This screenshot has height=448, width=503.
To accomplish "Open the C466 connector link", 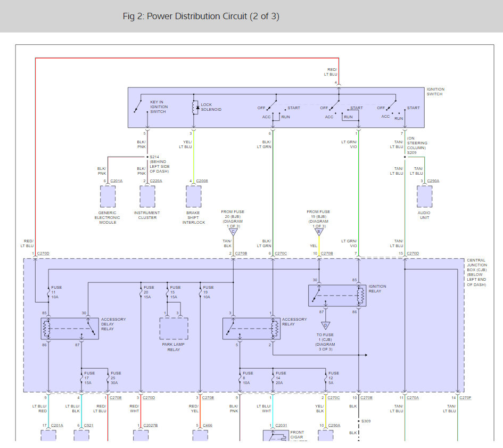I will click(208, 425).
